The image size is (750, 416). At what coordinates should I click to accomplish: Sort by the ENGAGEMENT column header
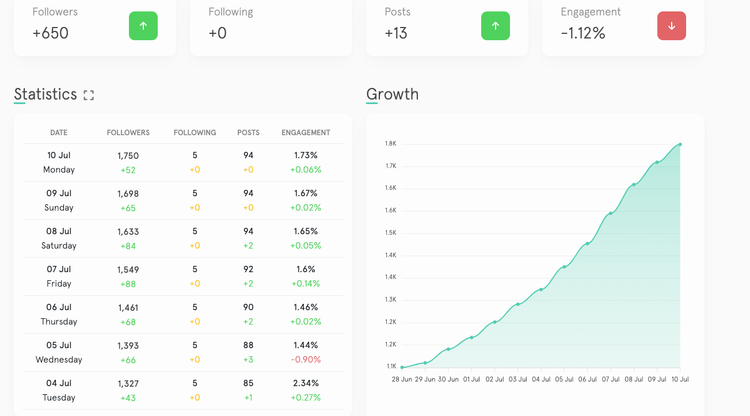click(x=306, y=132)
